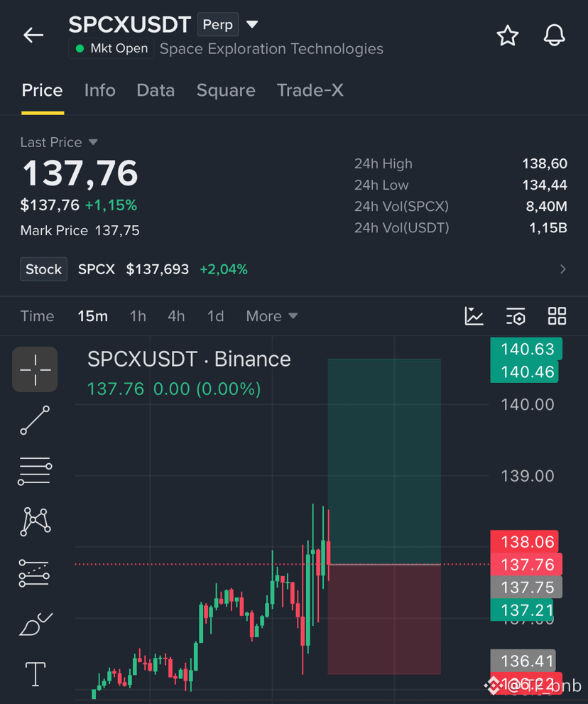The width and height of the screenshot is (588, 704).
Task: Click the +2,04% stock change
Action: [224, 269]
